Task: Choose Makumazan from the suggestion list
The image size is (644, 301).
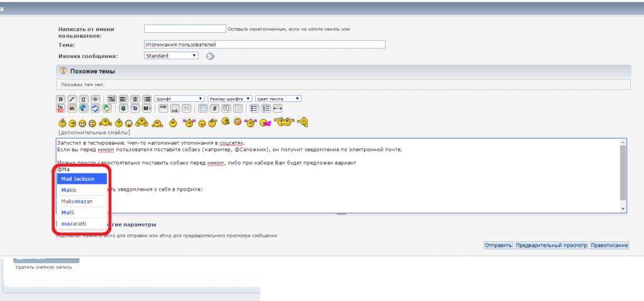Action: [x=82, y=201]
